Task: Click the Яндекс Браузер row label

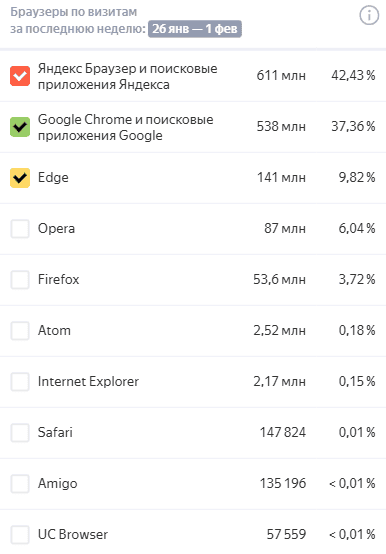Action: pyautogui.click(x=127, y=76)
